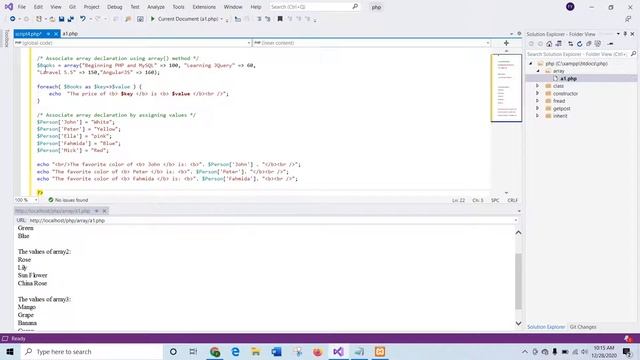Open the Edit menu
640x360 pixels.
point(38,7)
